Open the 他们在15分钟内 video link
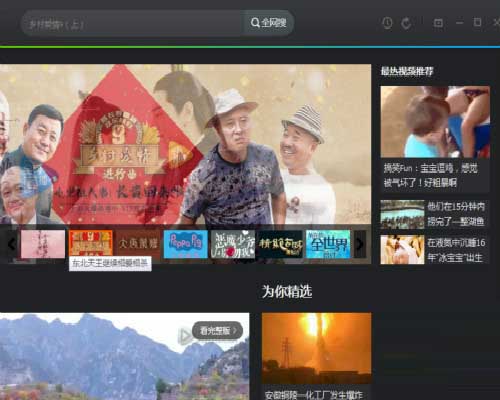The height and width of the screenshot is (400, 500). pos(456,214)
